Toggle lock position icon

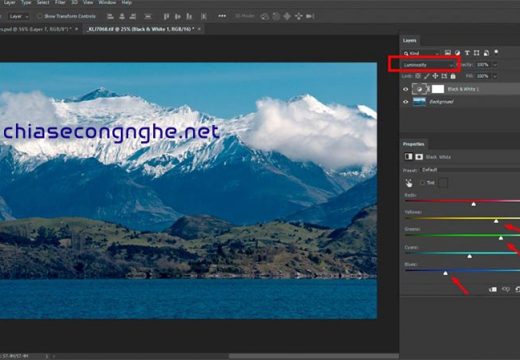tap(435, 76)
